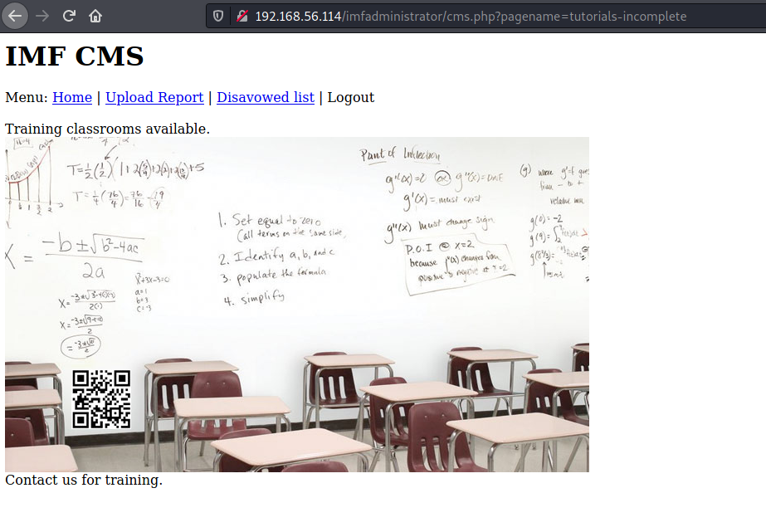Open the Upload Report menu link
Image resolution: width=766 pixels, height=532 pixels.
pyautogui.click(x=154, y=97)
